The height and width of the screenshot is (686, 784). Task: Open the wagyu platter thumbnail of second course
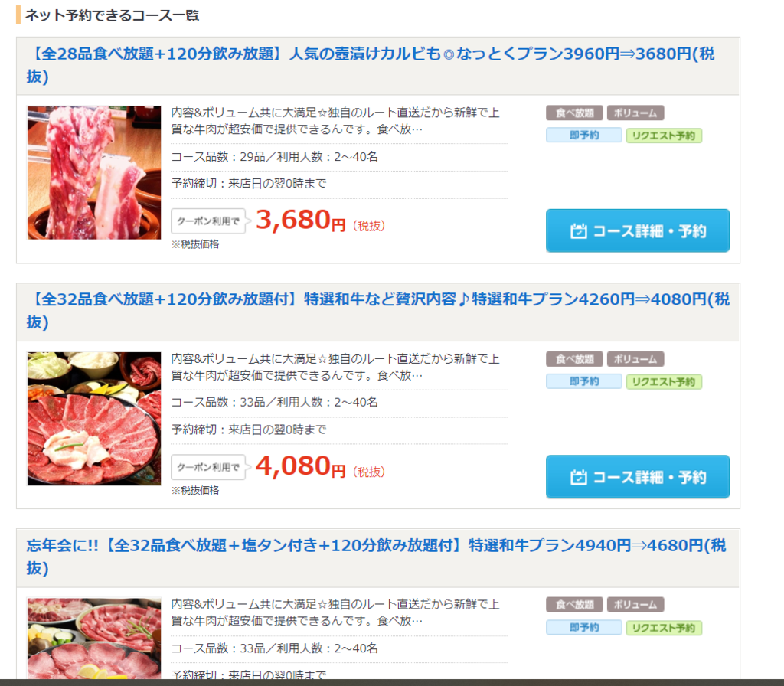(x=94, y=419)
